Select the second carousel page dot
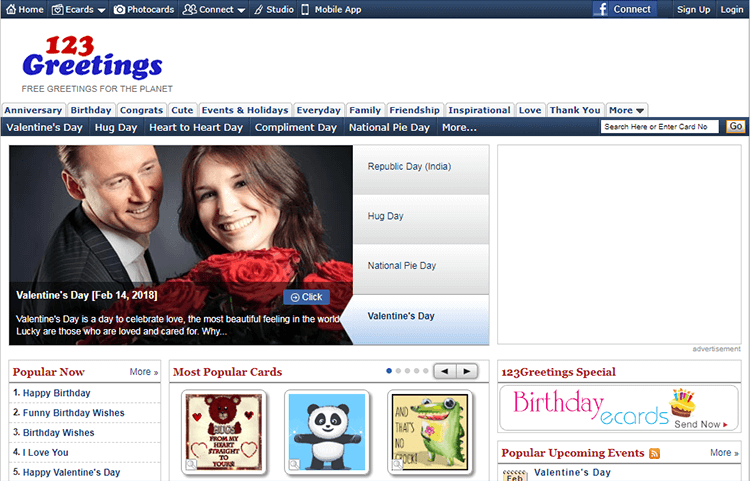 pyautogui.click(x=398, y=371)
